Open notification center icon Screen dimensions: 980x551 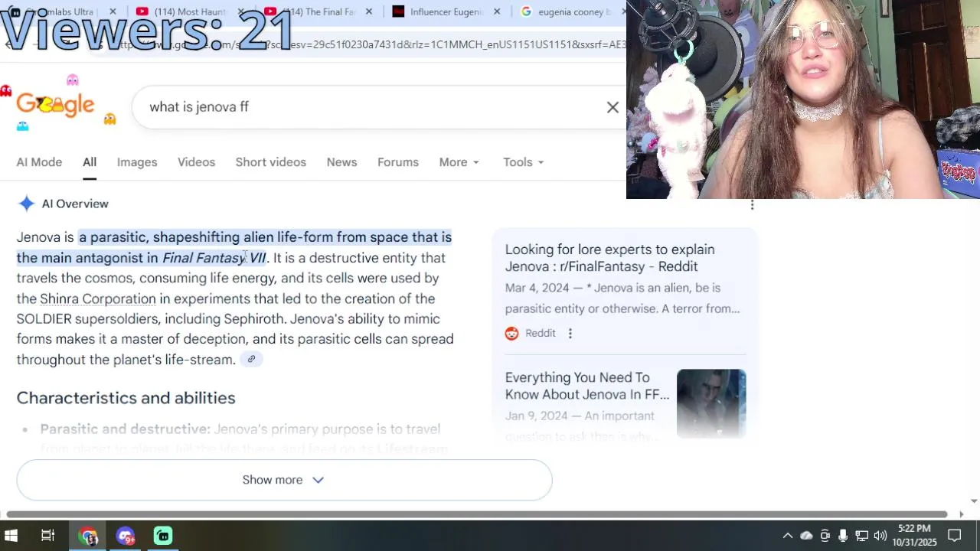coord(955,536)
